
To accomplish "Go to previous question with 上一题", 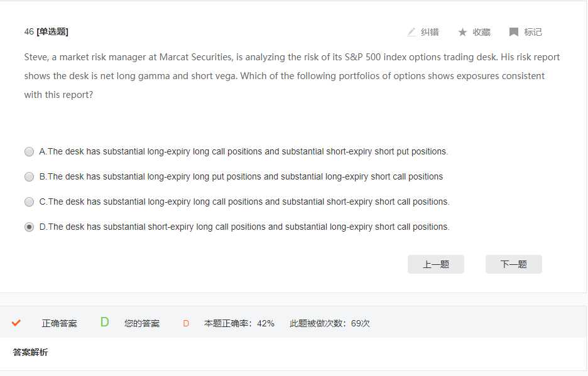I will [x=436, y=264].
